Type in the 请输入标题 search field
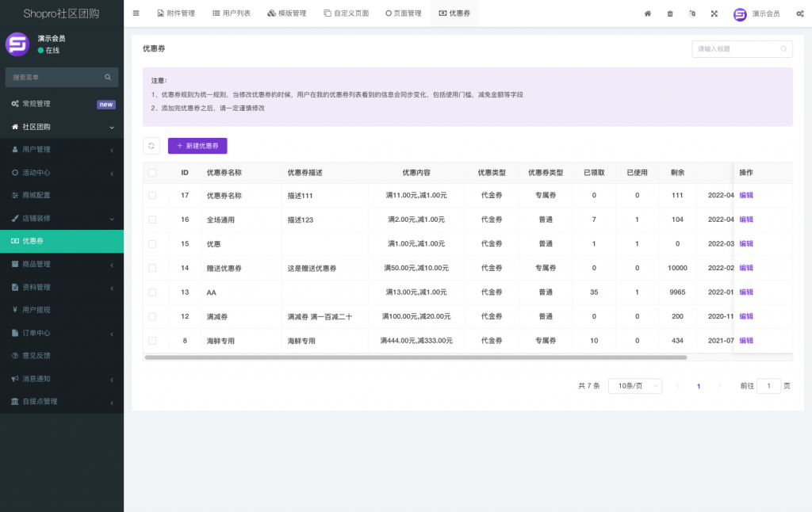 [x=737, y=48]
